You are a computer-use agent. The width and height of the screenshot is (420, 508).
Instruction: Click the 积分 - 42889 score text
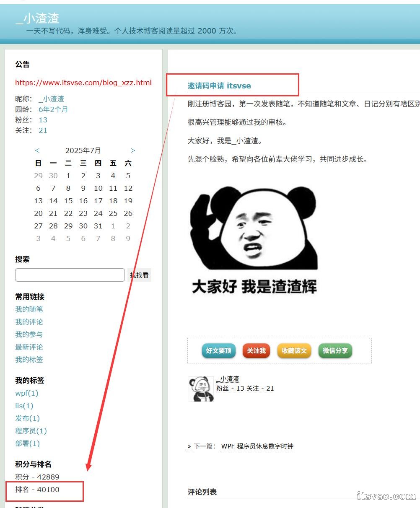coord(37,477)
